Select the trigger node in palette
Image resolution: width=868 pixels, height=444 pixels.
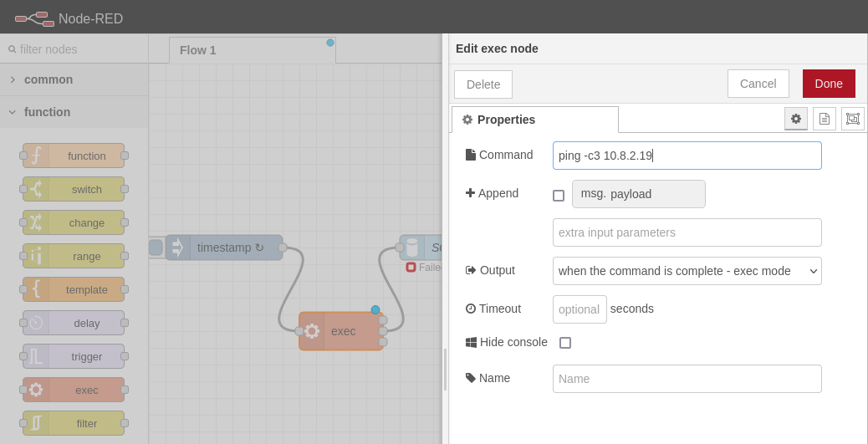coord(74,356)
